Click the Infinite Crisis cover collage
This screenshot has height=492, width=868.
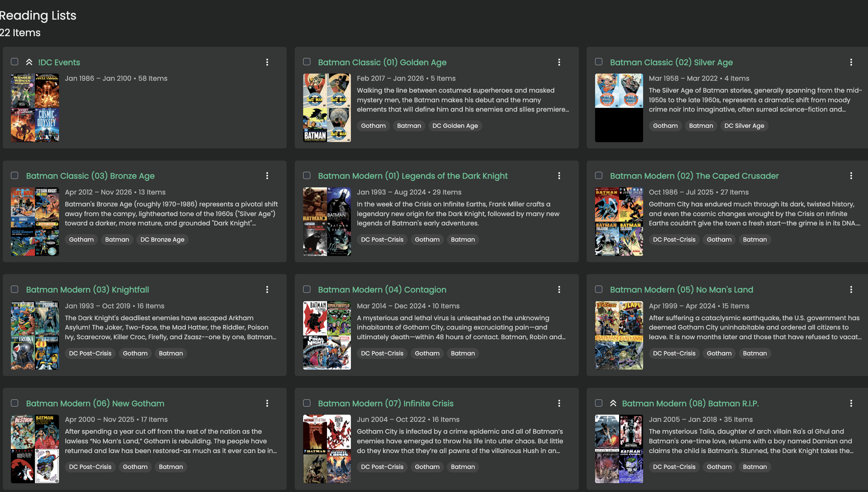[x=327, y=449]
